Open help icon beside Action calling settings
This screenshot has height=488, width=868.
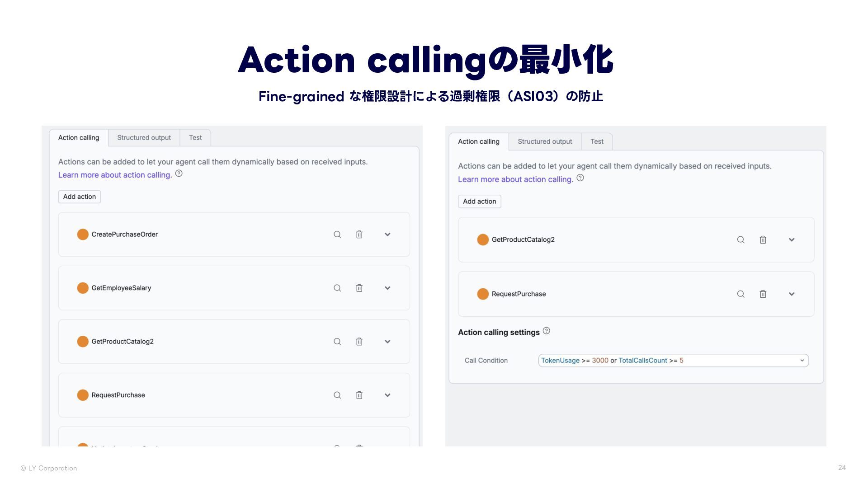pyautogui.click(x=546, y=331)
